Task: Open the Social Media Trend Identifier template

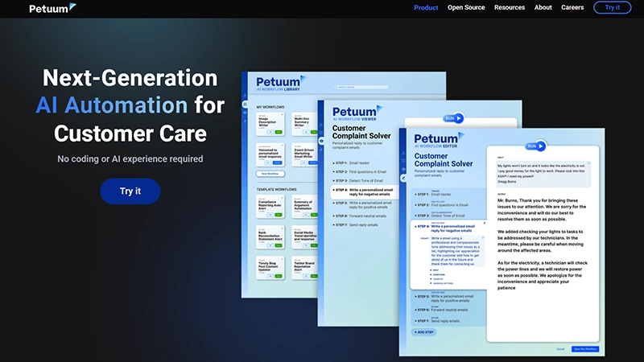Action: tap(304, 237)
